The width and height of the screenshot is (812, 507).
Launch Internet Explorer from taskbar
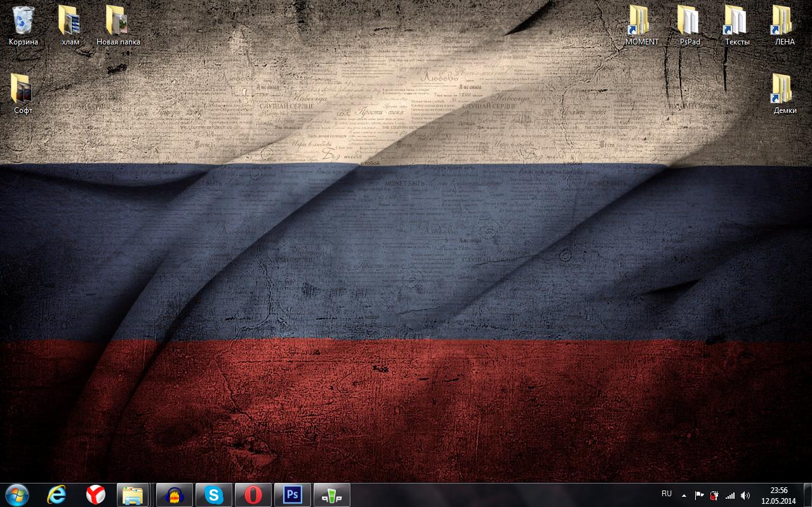click(57, 495)
